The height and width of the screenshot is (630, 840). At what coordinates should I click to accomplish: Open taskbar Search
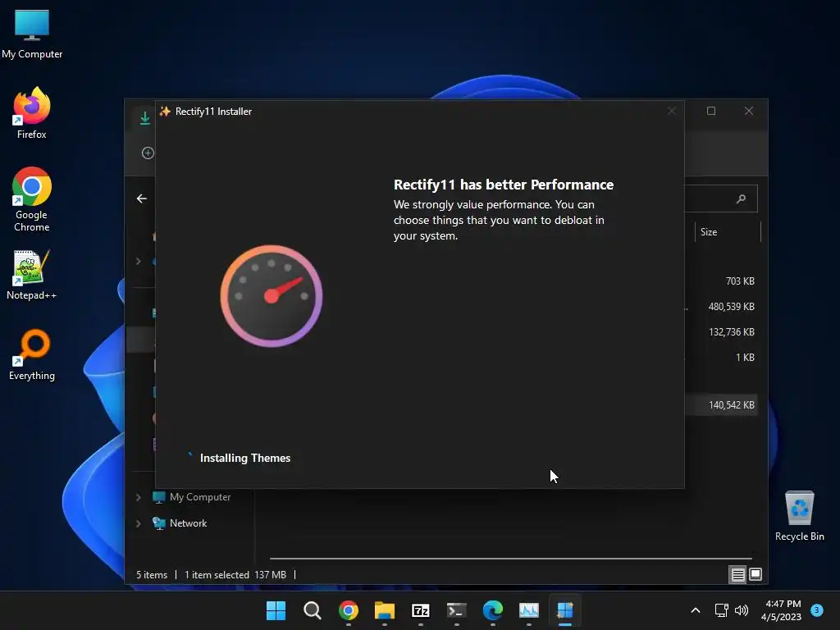(x=312, y=610)
